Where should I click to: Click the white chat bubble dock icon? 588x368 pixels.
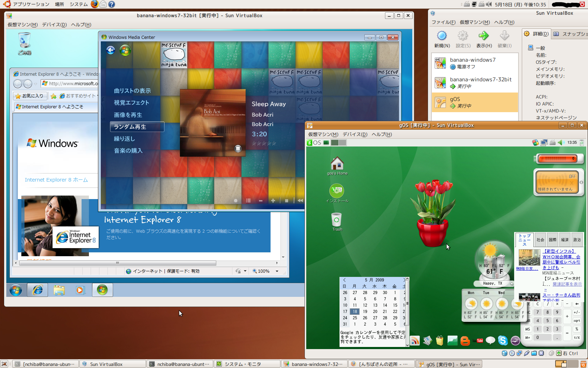[x=490, y=340]
